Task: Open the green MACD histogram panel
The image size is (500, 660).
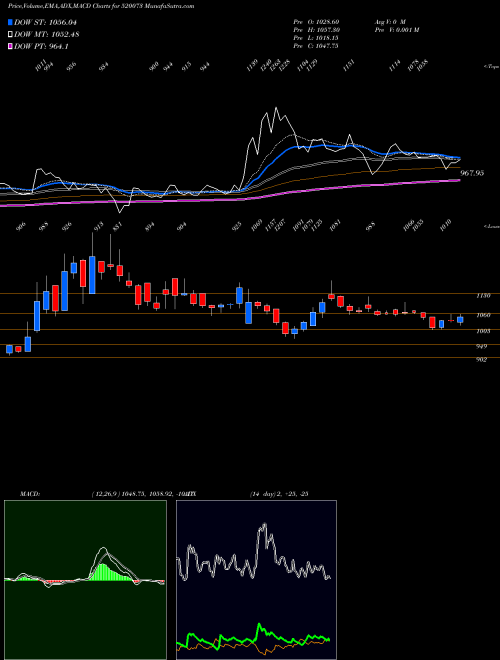Action: click(x=85, y=580)
